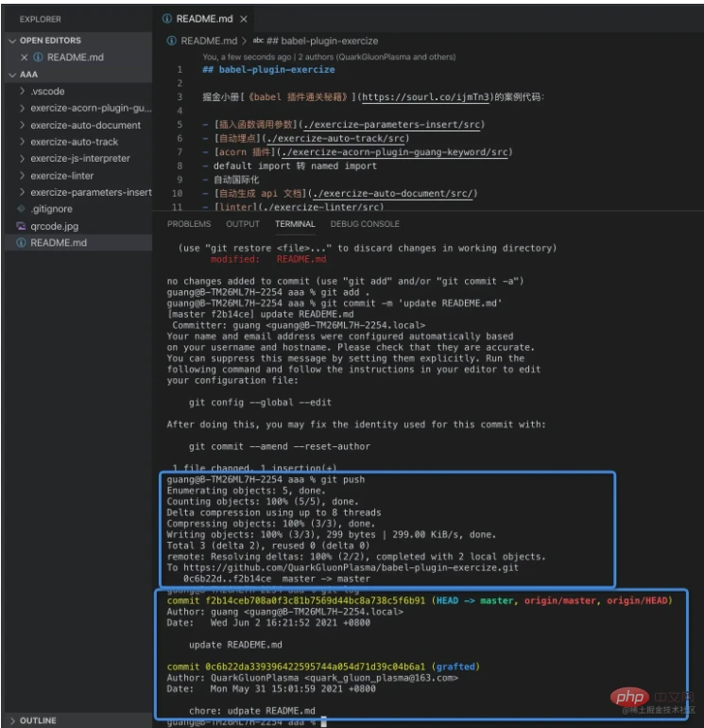Click the .gitignore file icon
This screenshot has width=704, height=728.
pyautogui.click(x=21, y=209)
